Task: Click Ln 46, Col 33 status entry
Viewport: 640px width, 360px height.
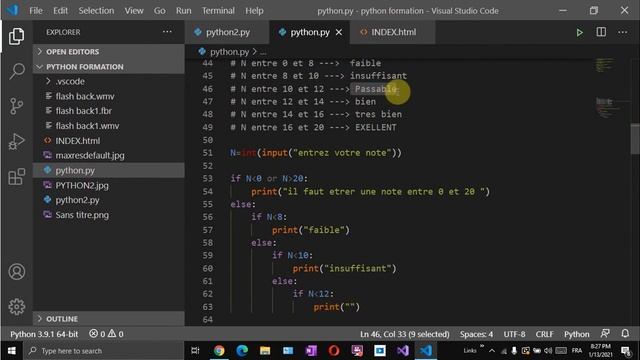Action: pyautogui.click(x=404, y=334)
